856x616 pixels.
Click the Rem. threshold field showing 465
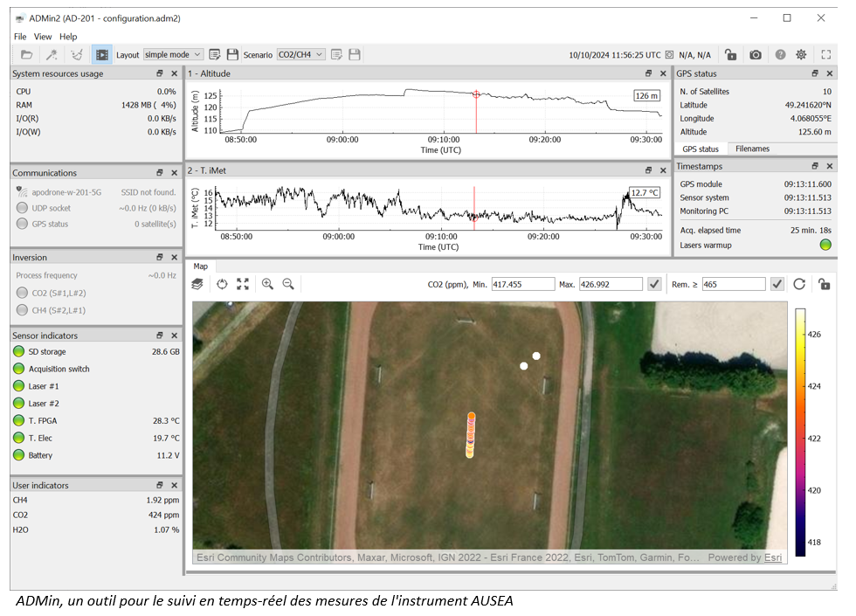(x=733, y=284)
